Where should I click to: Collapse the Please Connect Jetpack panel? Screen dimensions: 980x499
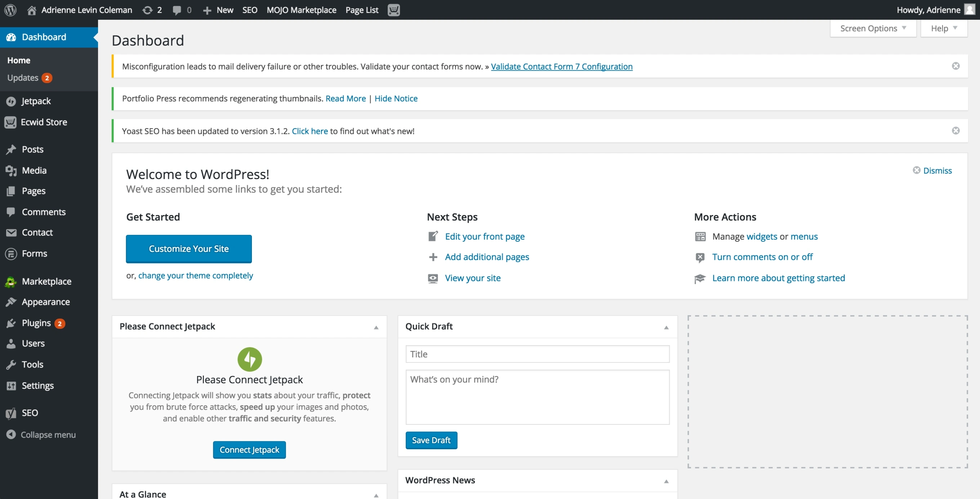coord(376,327)
